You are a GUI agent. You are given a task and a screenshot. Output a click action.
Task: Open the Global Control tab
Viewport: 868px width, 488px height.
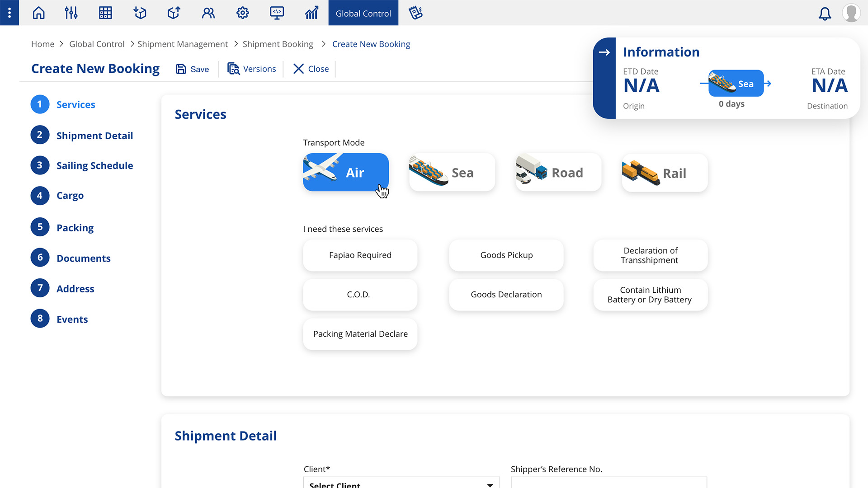[363, 13]
